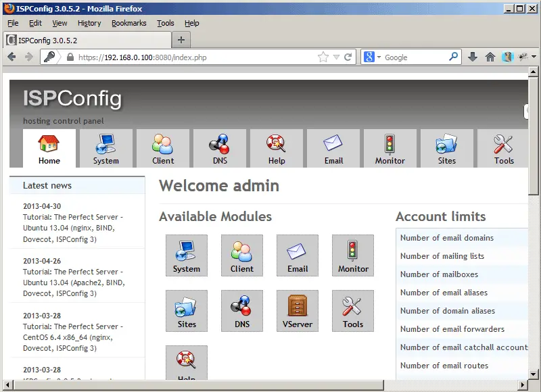The image size is (541, 392).
Task: Click 'Number of email aliases' row
Action: (462, 293)
